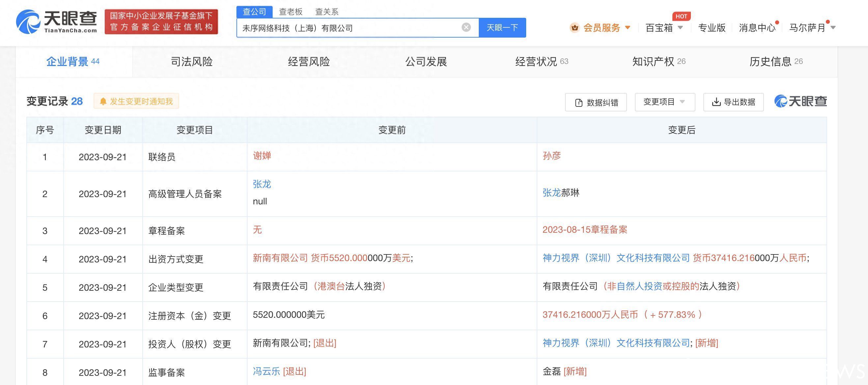The image size is (868, 385).
Task: Click the 天眼查 brand logo beside 导出数据
Action: 800,101
